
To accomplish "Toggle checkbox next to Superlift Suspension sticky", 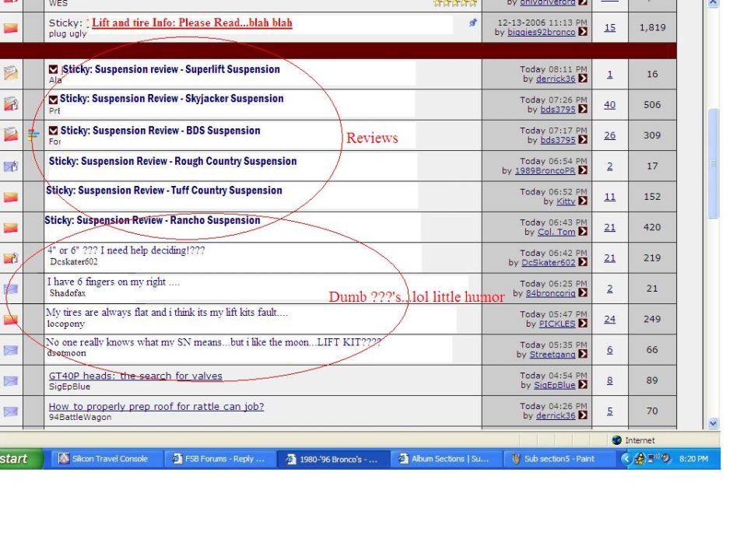I will click(54, 69).
